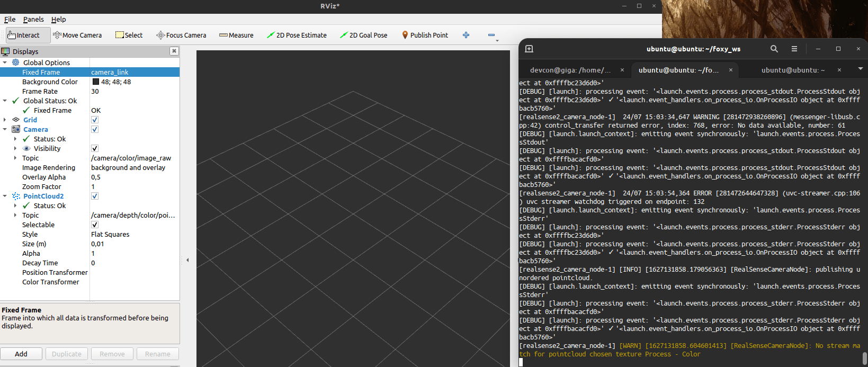Open the Panels menu
This screenshot has height=367, width=868.
point(33,19)
